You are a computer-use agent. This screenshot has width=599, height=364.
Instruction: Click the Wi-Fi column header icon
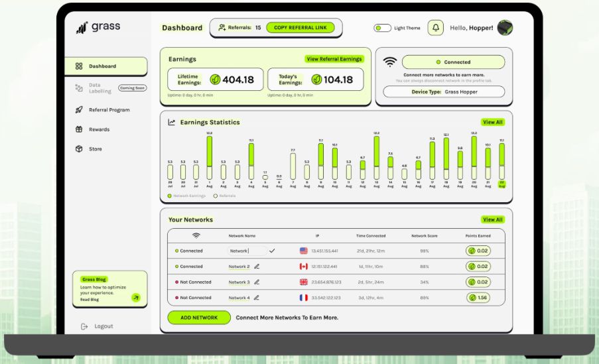(x=196, y=235)
